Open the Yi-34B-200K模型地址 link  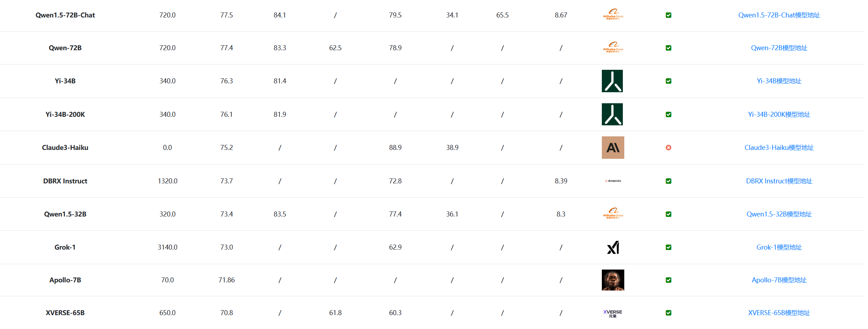point(779,115)
